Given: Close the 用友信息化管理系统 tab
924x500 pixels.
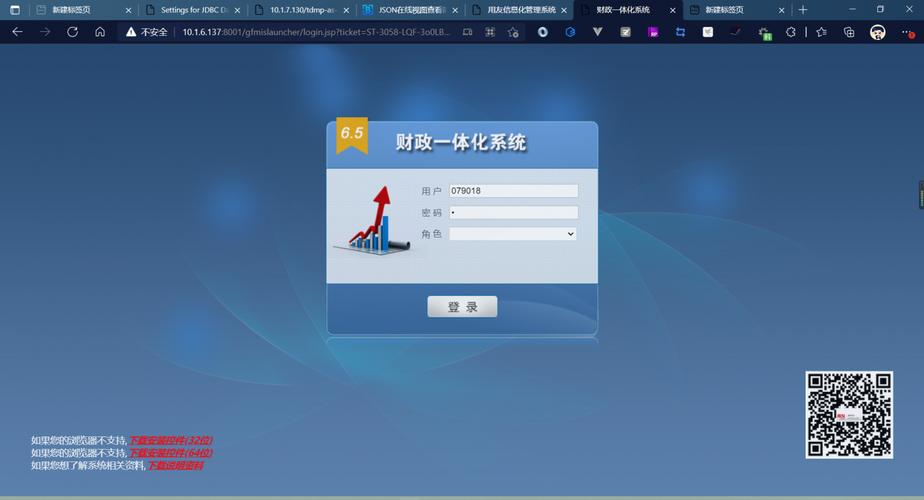Looking at the screenshot, I should (x=564, y=10).
